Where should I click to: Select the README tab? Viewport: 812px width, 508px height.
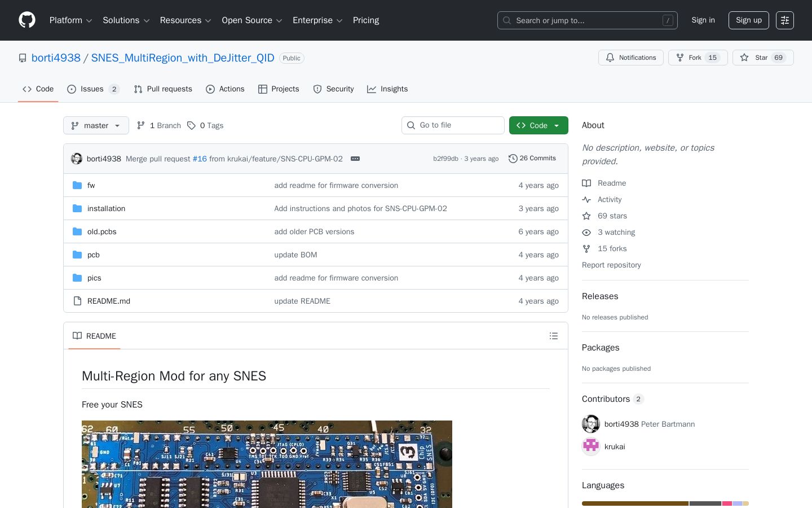(94, 336)
